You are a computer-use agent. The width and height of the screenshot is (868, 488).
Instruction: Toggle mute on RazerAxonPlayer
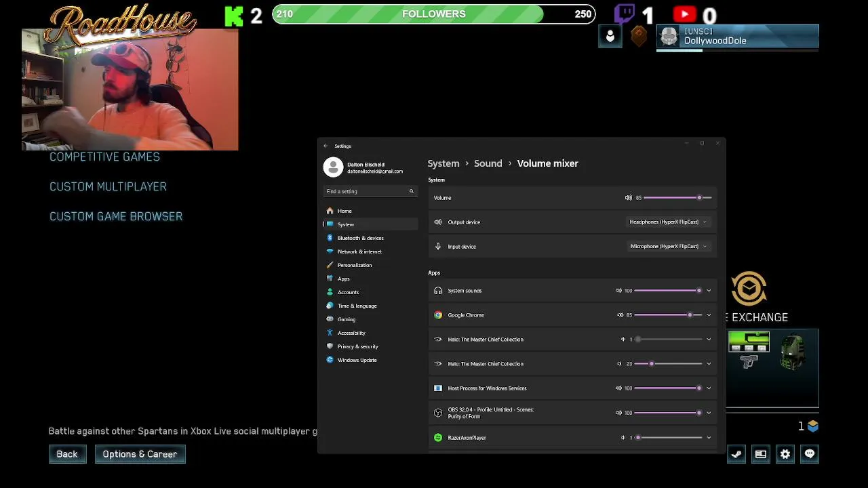point(623,438)
